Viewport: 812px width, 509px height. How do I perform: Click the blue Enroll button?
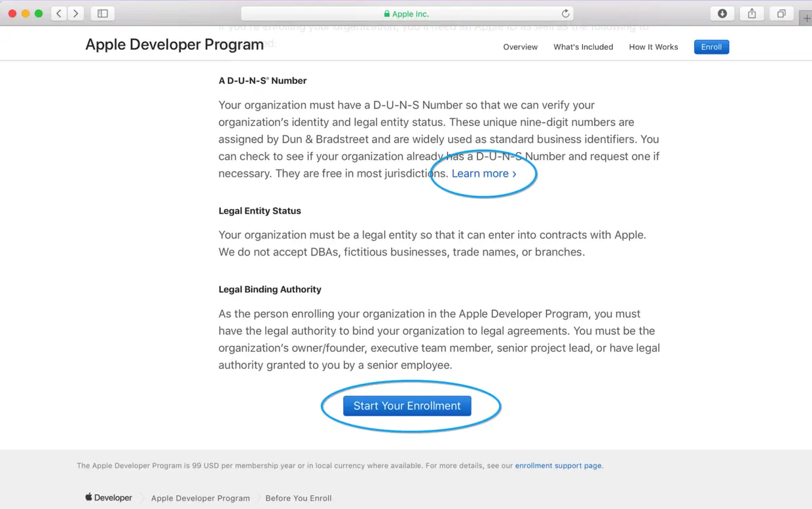tap(711, 47)
